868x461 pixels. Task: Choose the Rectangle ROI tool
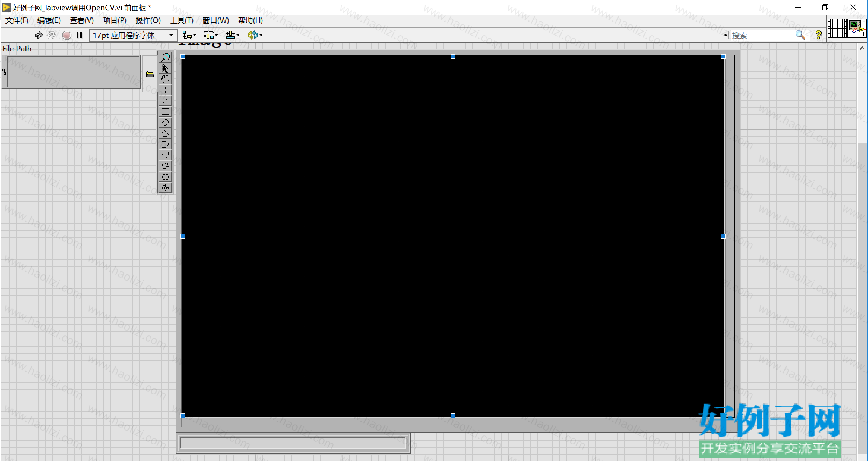pyautogui.click(x=165, y=112)
